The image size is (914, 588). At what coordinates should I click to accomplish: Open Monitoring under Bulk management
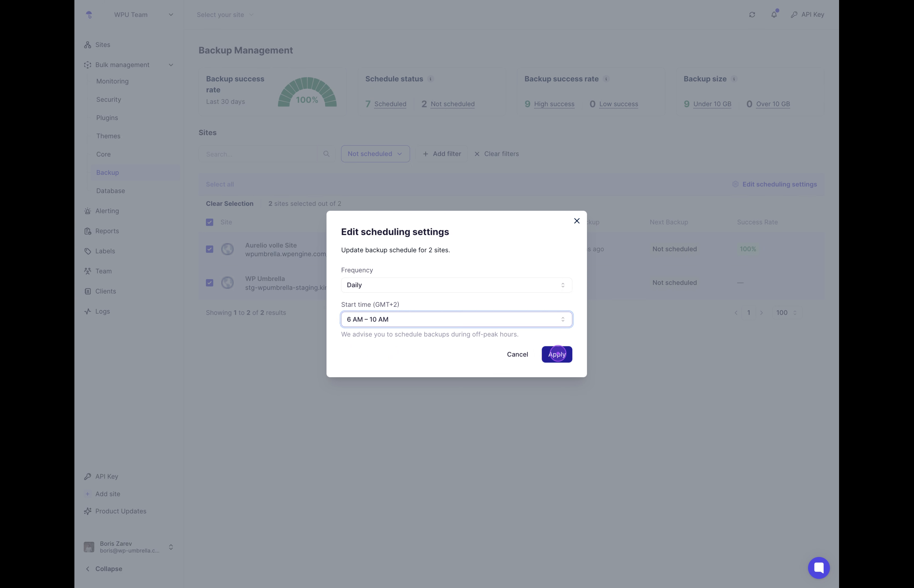coord(112,81)
